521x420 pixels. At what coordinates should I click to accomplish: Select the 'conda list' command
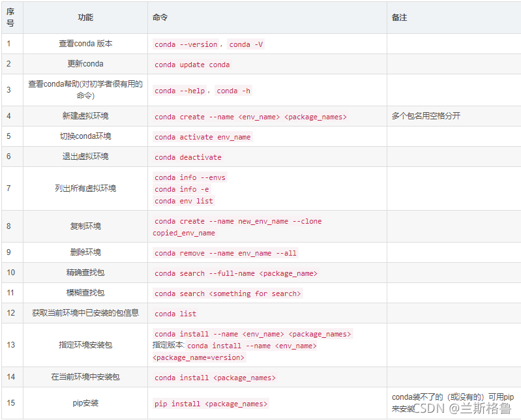tap(175, 314)
